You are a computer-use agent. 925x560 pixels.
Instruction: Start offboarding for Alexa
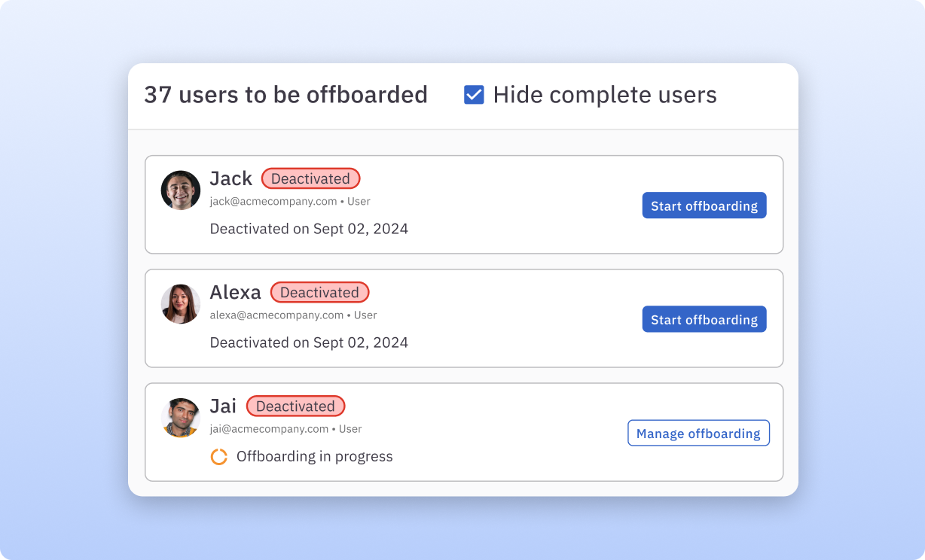coord(704,319)
